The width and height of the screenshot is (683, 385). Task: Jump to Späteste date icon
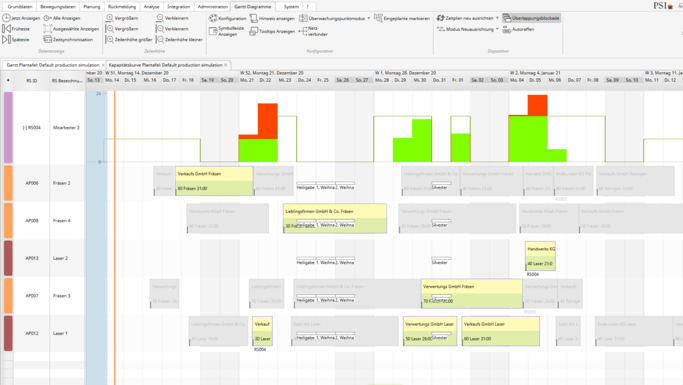point(6,39)
